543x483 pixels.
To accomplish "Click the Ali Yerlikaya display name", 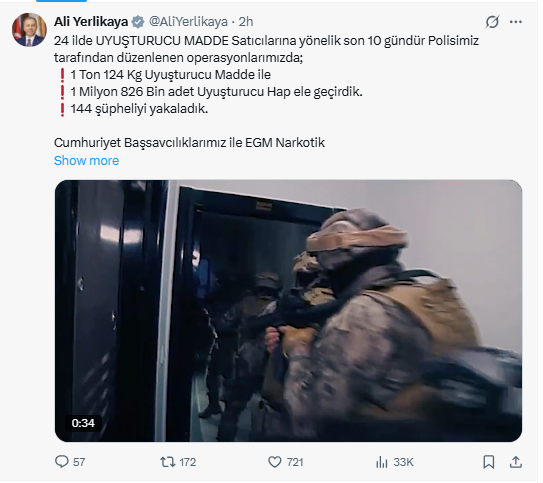I will pyautogui.click(x=91, y=22).
